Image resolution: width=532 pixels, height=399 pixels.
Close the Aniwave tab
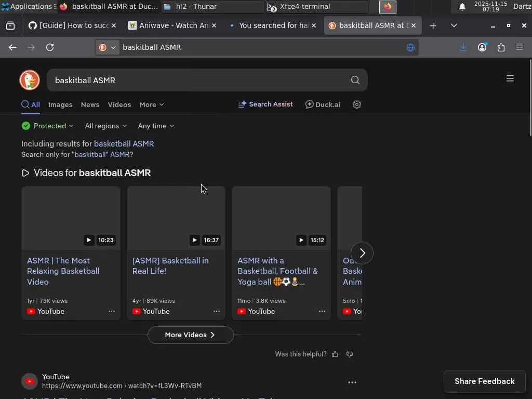click(x=214, y=26)
